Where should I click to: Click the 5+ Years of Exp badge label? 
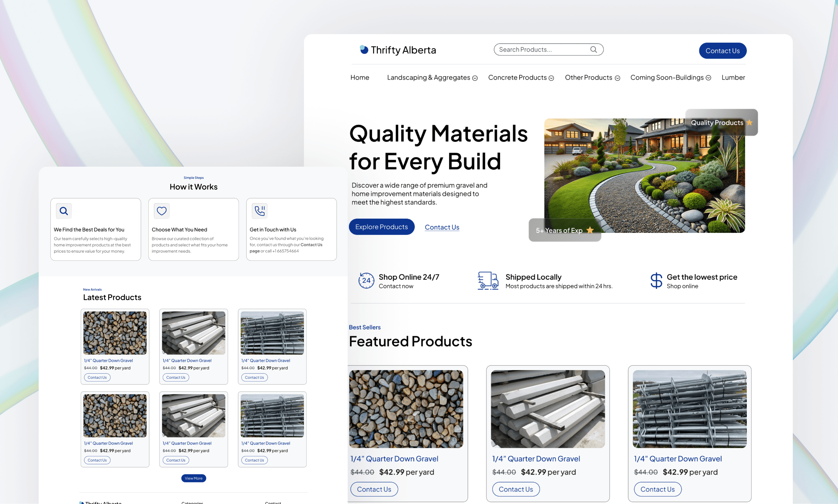point(559,231)
